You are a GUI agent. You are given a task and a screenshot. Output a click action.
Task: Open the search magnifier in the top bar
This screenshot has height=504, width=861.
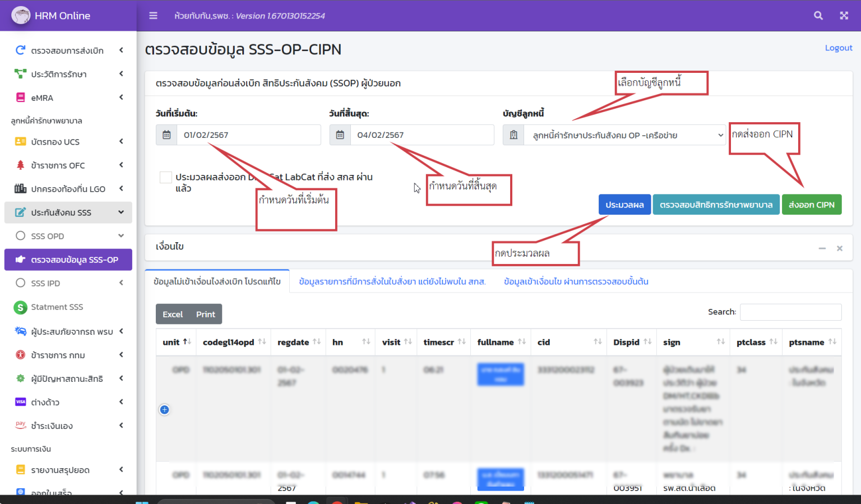click(x=818, y=15)
